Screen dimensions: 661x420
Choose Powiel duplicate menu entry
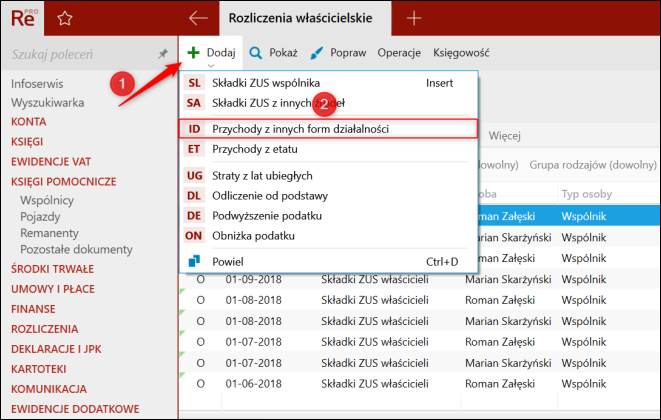pos(231,262)
